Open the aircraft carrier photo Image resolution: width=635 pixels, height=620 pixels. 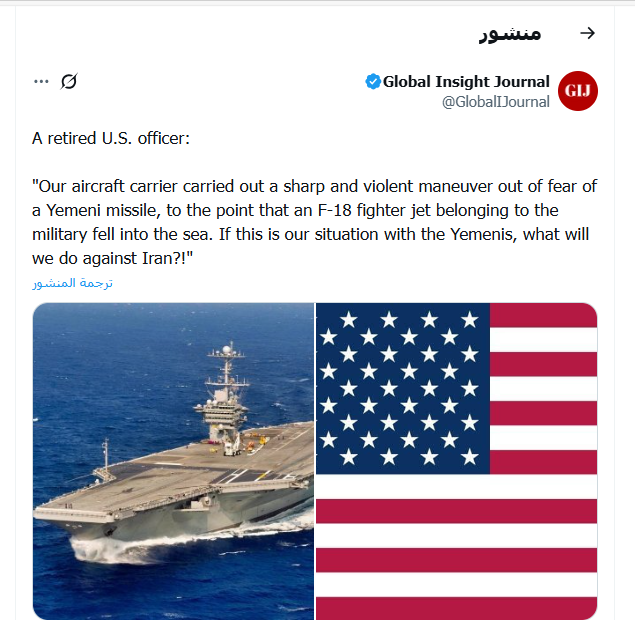point(173,460)
